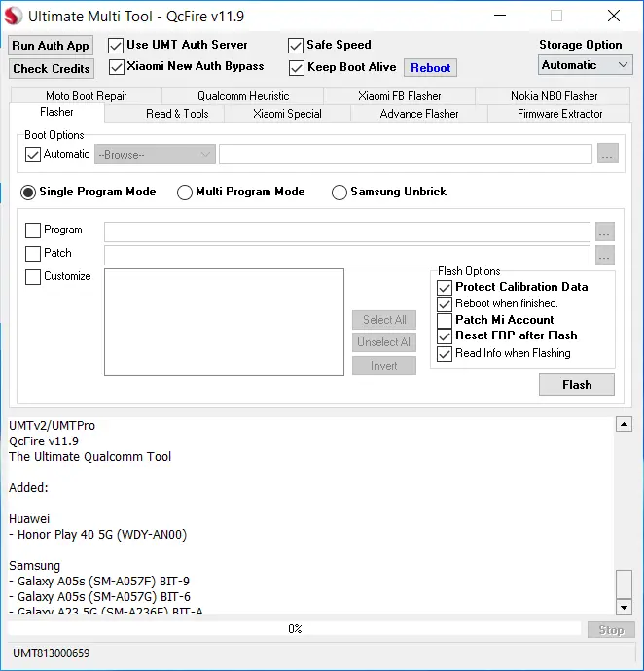Click the Galaxy A05s (SM-A057G) log line

pyautogui.click(x=99, y=596)
